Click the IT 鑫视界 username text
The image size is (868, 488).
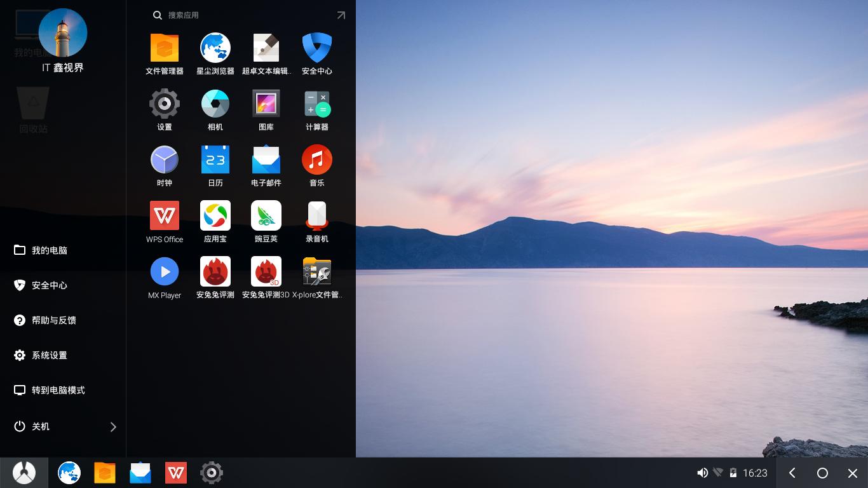63,67
